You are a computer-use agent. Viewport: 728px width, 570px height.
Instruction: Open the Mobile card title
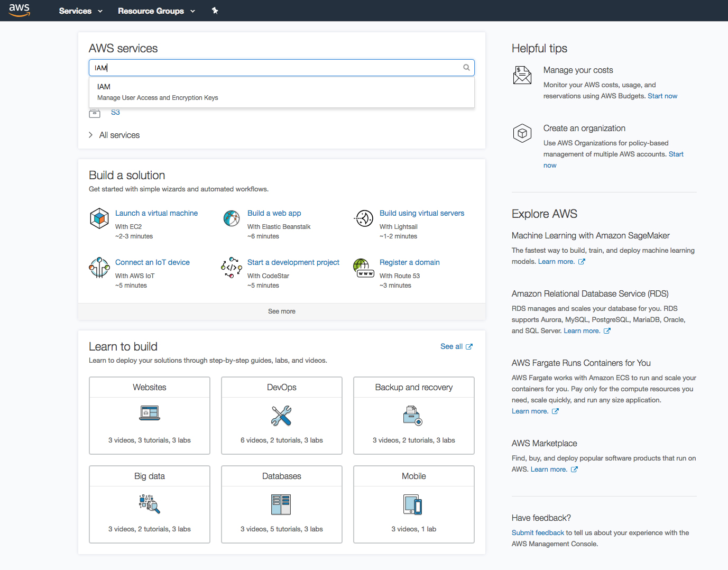click(x=414, y=476)
